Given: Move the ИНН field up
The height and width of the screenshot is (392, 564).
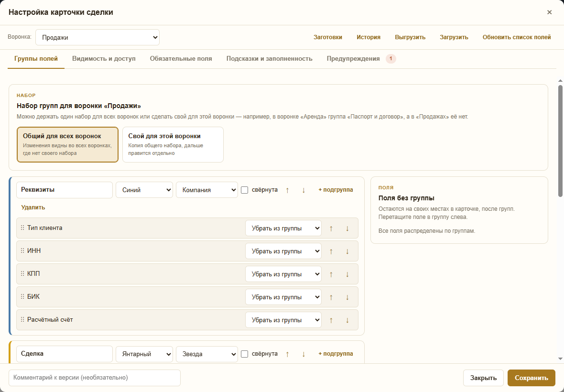Looking at the screenshot, I should [331, 251].
